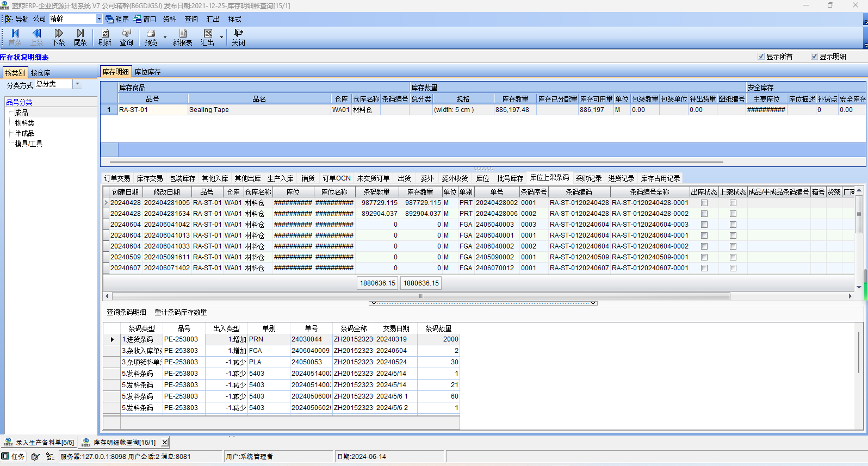Click the 汇出 export toolbar icon
This screenshot has width=868, height=466.
click(208, 37)
